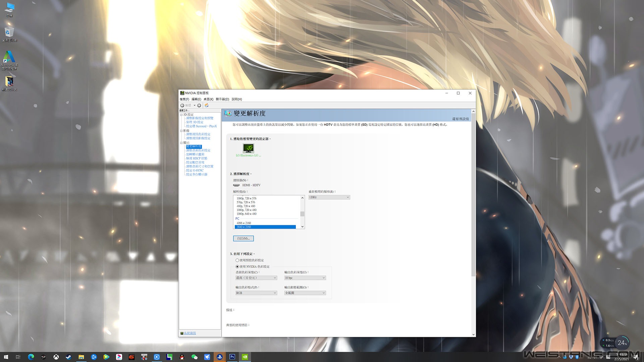This screenshot has height=362, width=644.
Task: Click the 自訂(M)... button
Action: tap(244, 239)
